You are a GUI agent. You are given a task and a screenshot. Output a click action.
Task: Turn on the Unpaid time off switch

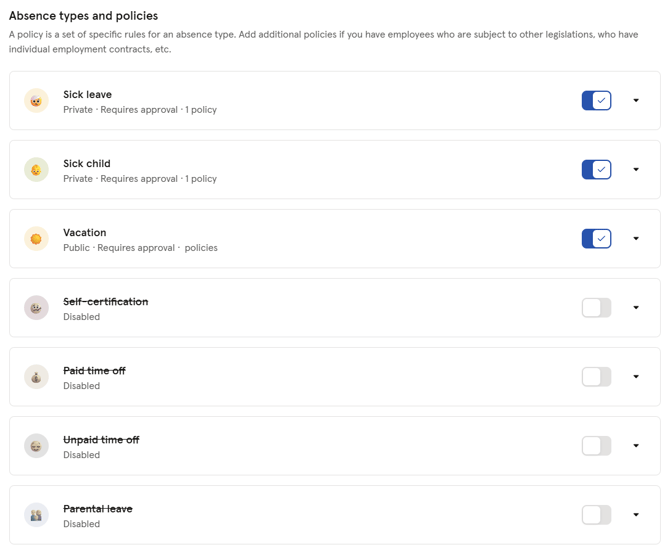(596, 446)
